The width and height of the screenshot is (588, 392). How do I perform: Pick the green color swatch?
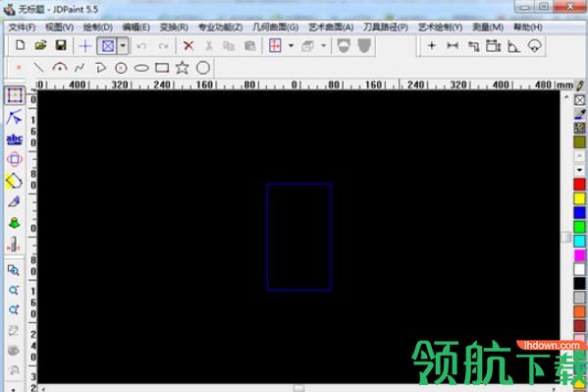[x=580, y=227]
